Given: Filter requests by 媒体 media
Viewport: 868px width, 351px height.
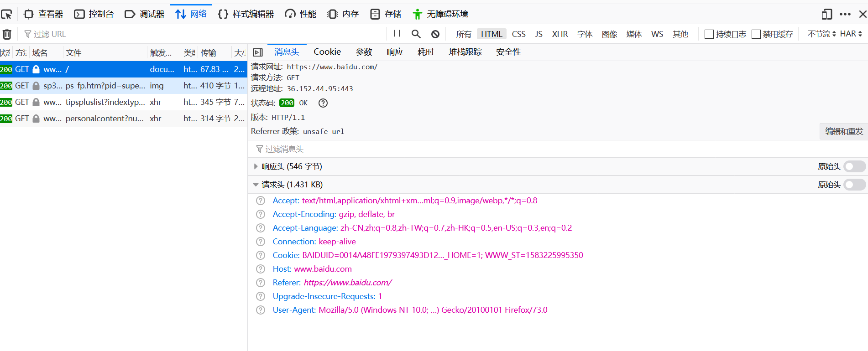Looking at the screenshot, I should click(x=634, y=34).
